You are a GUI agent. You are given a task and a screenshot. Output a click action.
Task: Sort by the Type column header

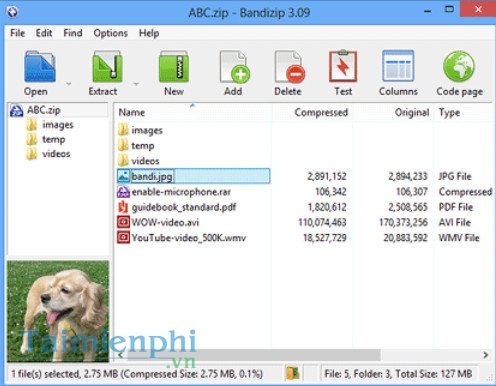pos(449,113)
